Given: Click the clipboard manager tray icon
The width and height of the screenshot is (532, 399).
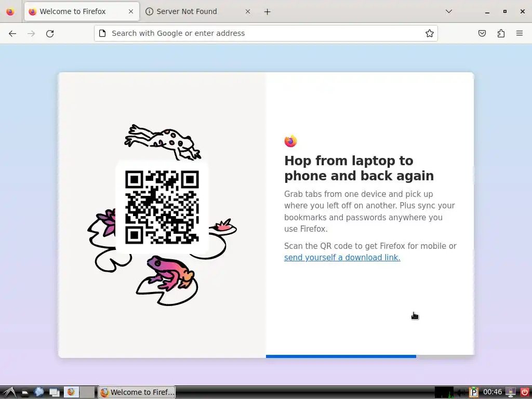Looking at the screenshot, I should [x=474, y=393].
